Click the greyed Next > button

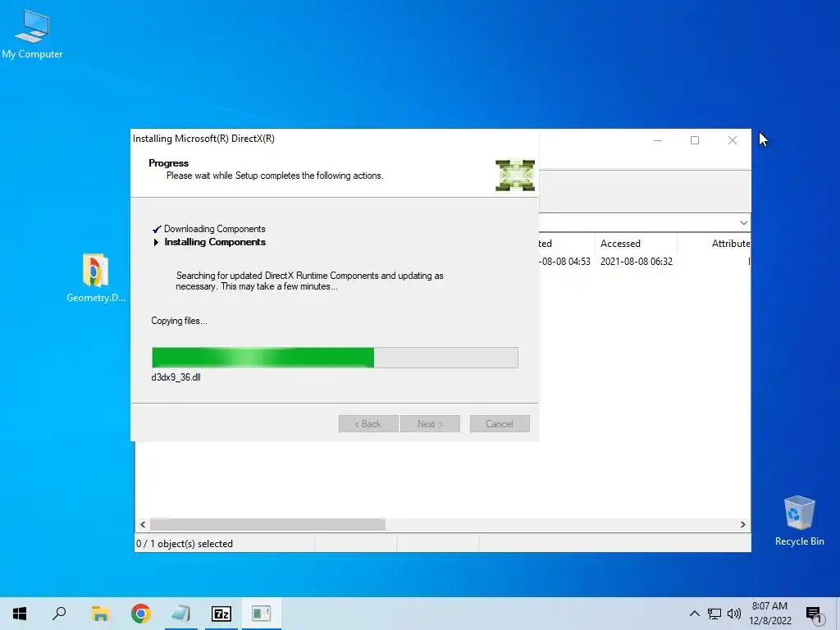[x=430, y=424]
